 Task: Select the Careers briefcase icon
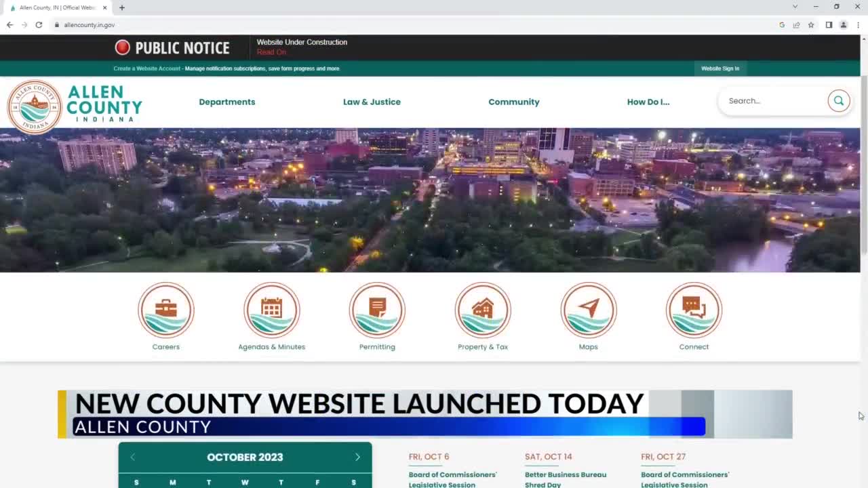166,310
